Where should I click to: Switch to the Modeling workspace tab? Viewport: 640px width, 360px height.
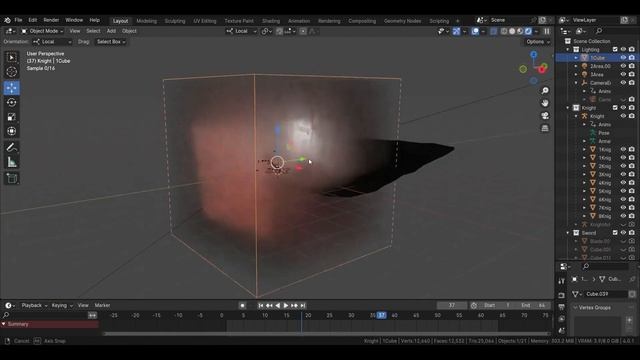coord(147,21)
